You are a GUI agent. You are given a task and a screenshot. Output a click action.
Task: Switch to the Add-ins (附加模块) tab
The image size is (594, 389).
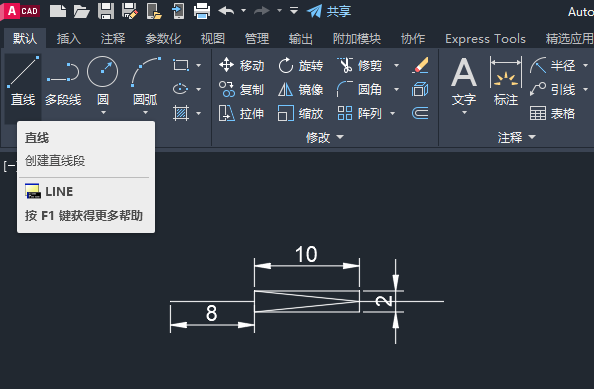pos(357,39)
